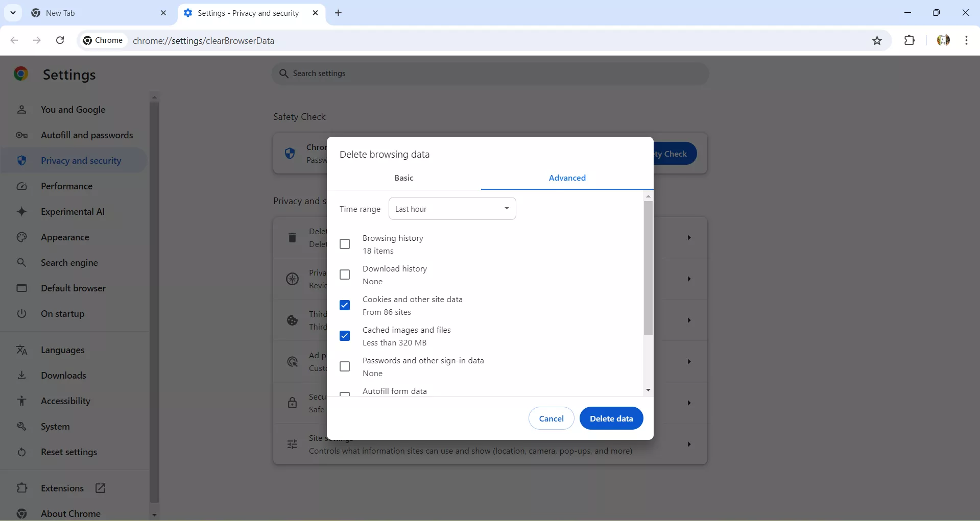Select the Performance section icon
Screen dimensions: 980x521
21,186
